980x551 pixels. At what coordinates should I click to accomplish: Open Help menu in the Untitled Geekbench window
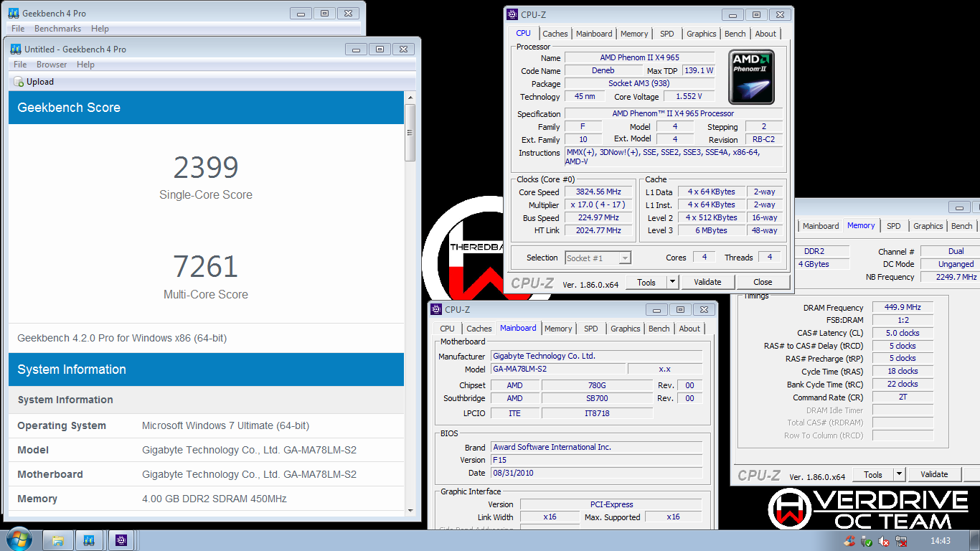point(85,65)
